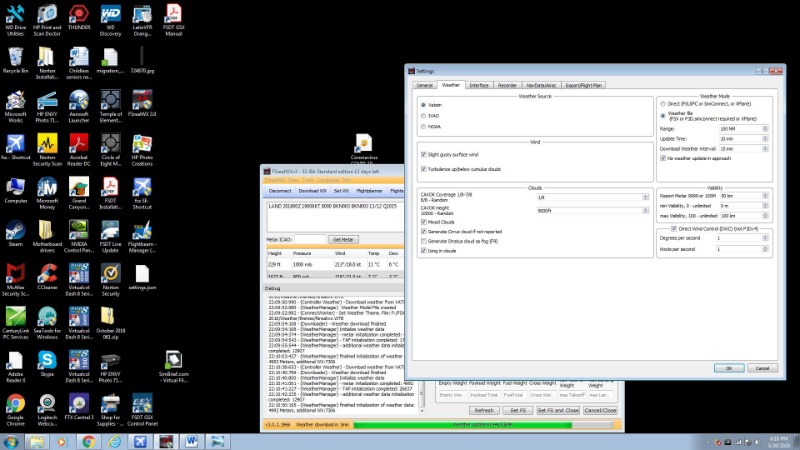Select Direct weather mode radio button
Viewport: 800px width, 450px height.
(663, 104)
